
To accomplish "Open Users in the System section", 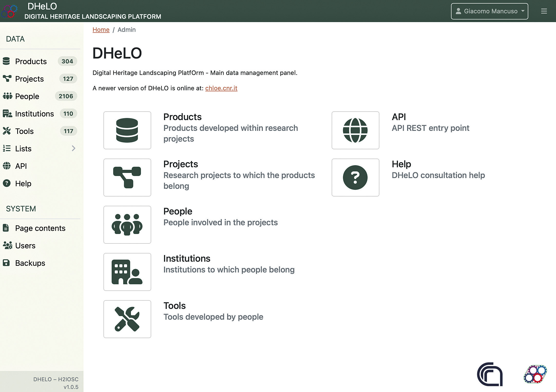I will pyautogui.click(x=25, y=246).
